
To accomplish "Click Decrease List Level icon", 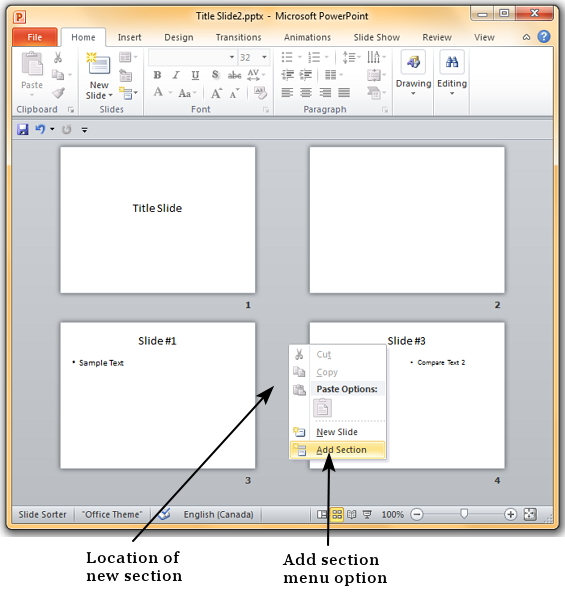I will (287, 74).
